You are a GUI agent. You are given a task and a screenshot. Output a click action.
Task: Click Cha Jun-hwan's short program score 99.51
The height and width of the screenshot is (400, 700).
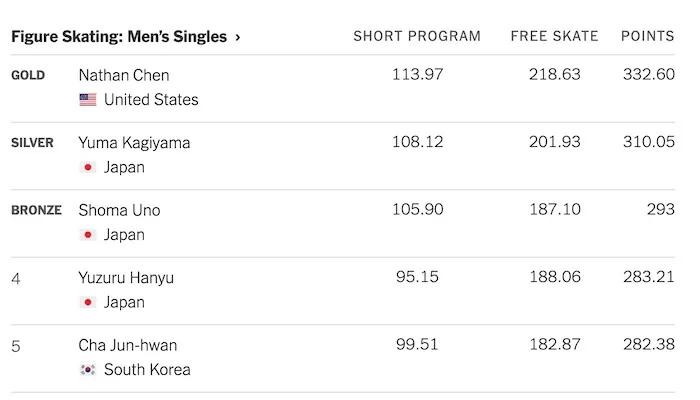point(416,345)
